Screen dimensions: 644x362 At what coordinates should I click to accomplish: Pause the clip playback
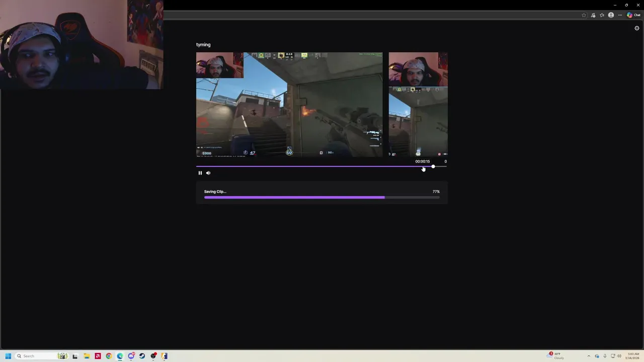pos(200,173)
